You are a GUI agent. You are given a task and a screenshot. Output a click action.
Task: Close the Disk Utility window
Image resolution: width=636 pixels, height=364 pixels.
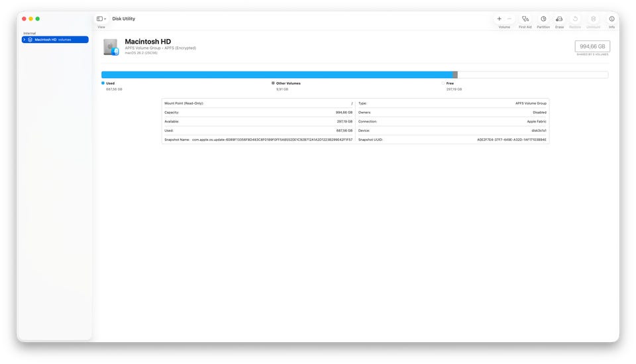pyautogui.click(x=24, y=19)
